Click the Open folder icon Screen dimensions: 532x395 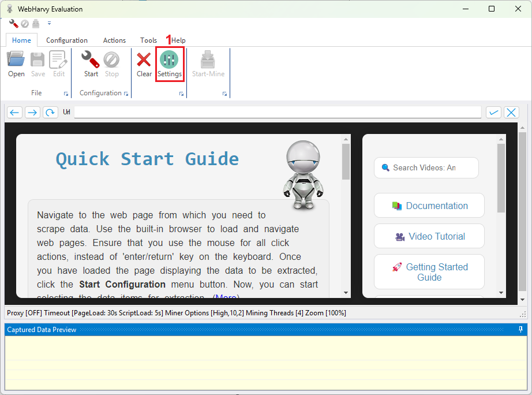point(16,60)
